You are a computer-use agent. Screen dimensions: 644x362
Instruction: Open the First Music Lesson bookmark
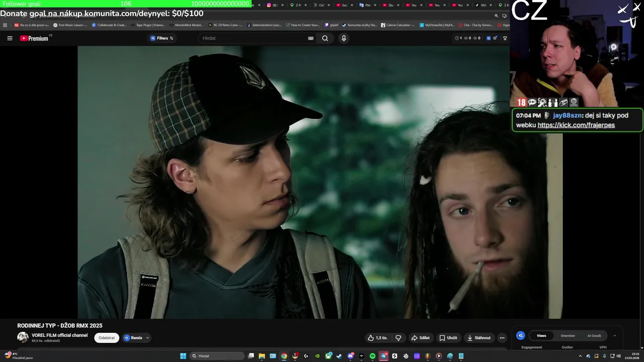pyautogui.click(x=70, y=25)
